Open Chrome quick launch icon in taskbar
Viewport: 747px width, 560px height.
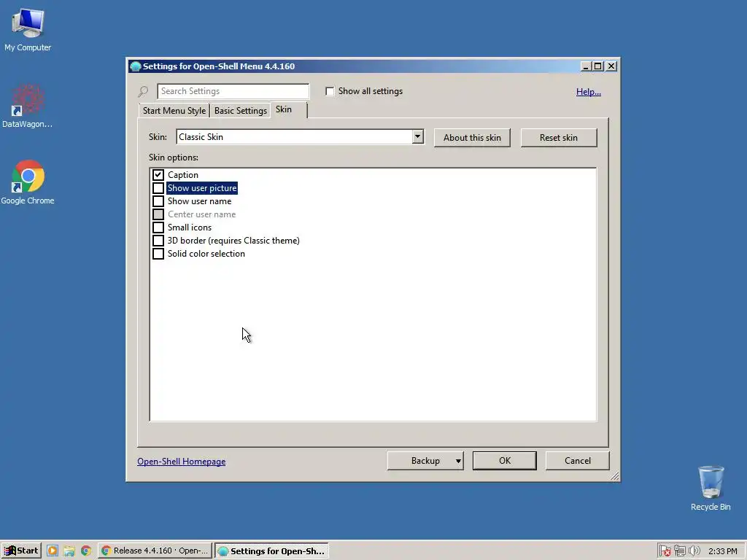pos(86,551)
